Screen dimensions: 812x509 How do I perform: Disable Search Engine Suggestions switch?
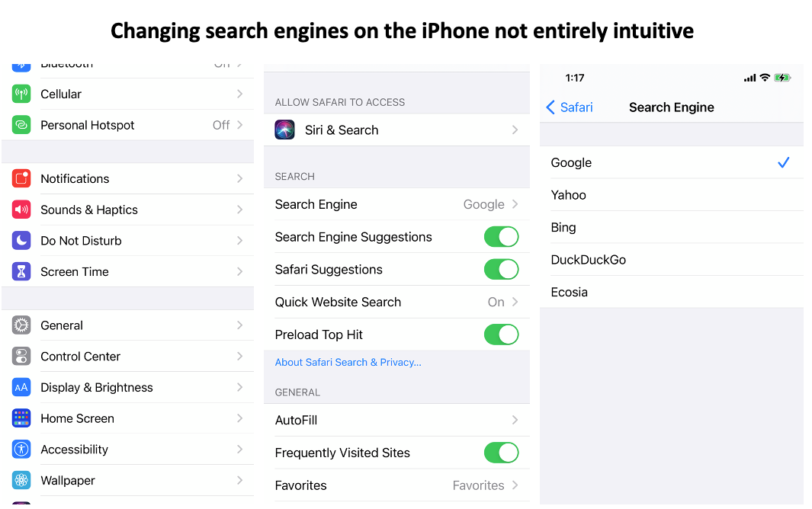[501, 237]
